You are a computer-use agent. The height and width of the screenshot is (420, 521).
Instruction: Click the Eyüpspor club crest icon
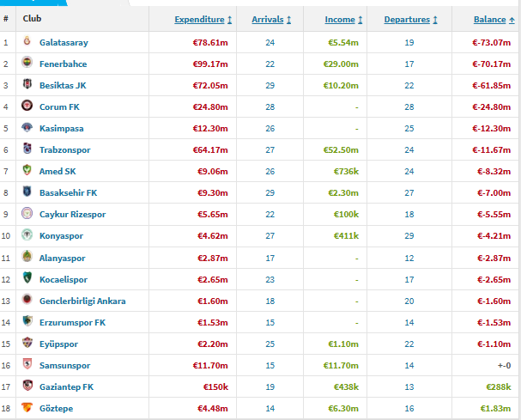pyautogui.click(x=27, y=342)
